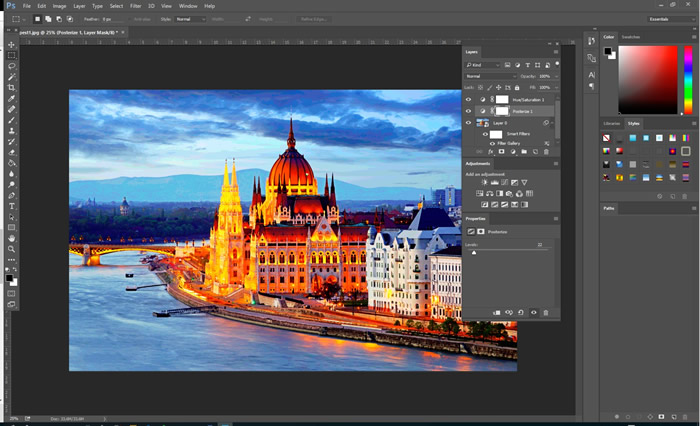Viewport: 700px width, 426px height.
Task: Collapse Layer 0 smart filters list
Action: [x=553, y=123]
